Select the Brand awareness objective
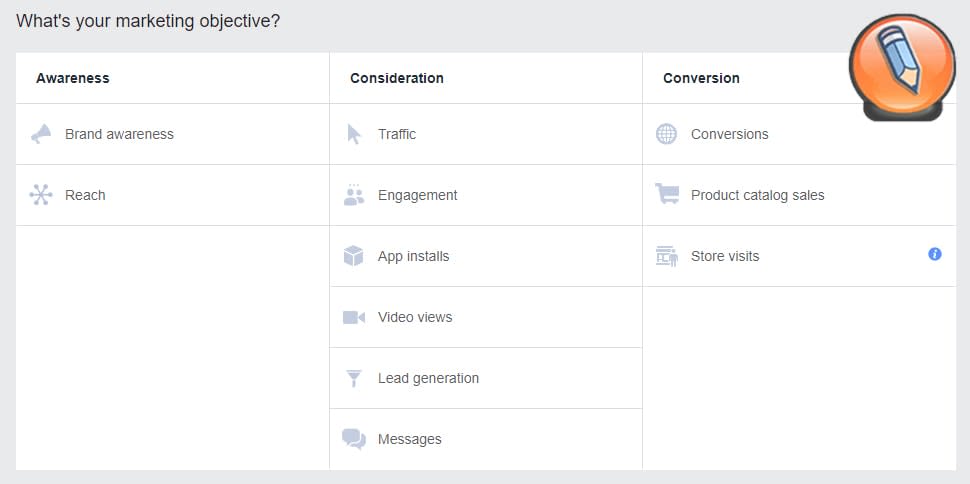 coord(119,134)
